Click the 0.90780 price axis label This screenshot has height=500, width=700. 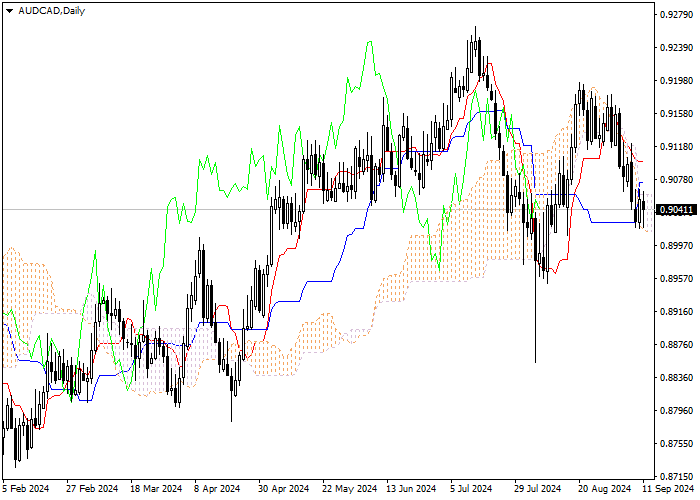click(x=676, y=180)
